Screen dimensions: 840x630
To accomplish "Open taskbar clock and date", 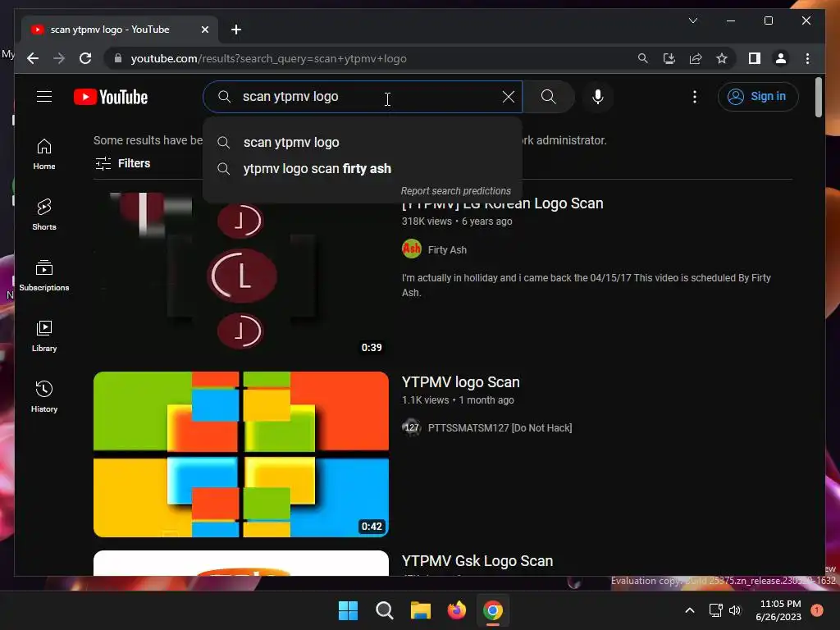I will pyautogui.click(x=778, y=610).
